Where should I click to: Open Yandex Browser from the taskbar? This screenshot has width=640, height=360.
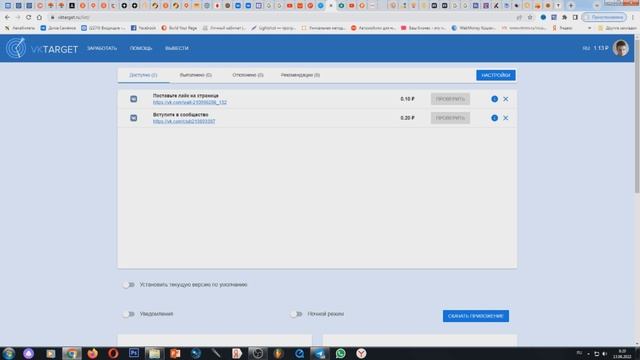[361, 353]
